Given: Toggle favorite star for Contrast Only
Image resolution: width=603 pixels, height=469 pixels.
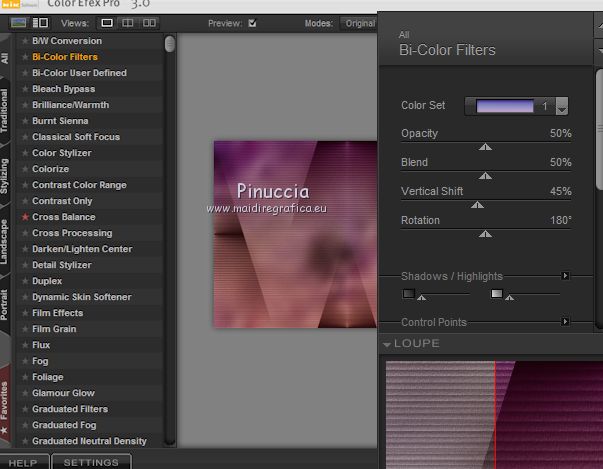Looking at the screenshot, I should pos(25,201).
